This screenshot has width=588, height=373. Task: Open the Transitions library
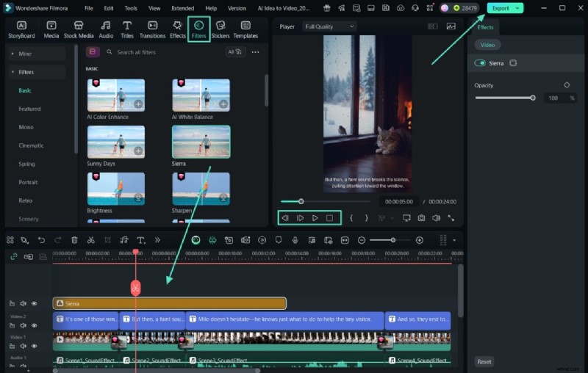coord(152,29)
